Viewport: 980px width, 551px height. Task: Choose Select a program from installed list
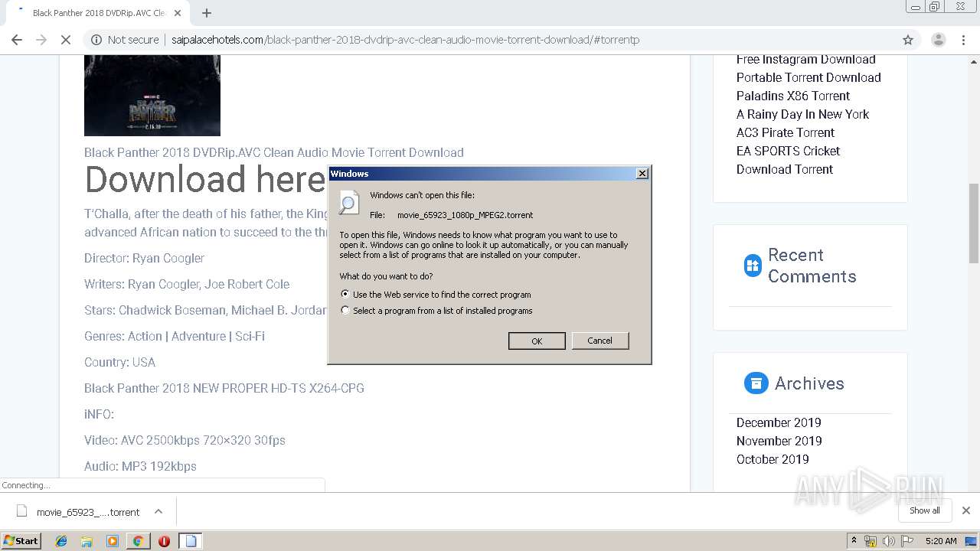point(437,311)
